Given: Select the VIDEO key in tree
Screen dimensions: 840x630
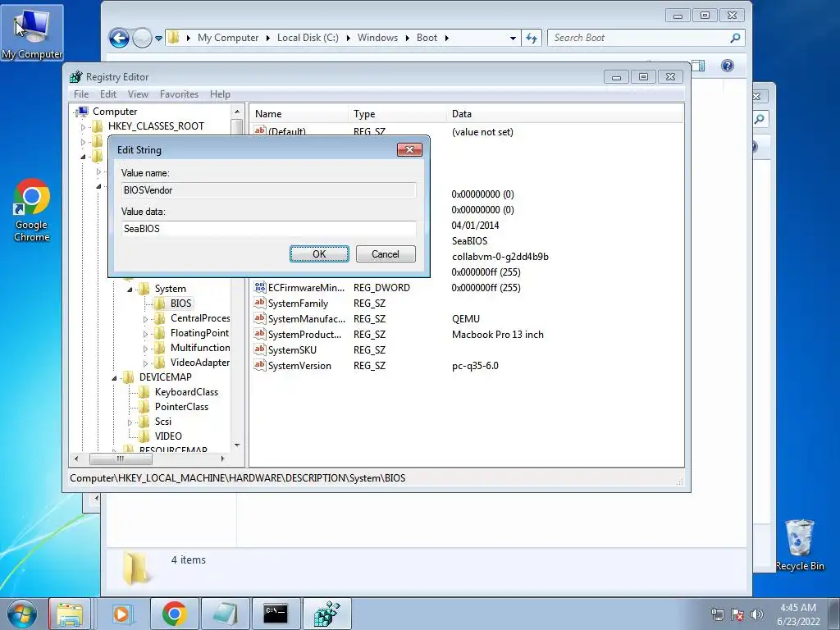Looking at the screenshot, I should click(168, 436).
